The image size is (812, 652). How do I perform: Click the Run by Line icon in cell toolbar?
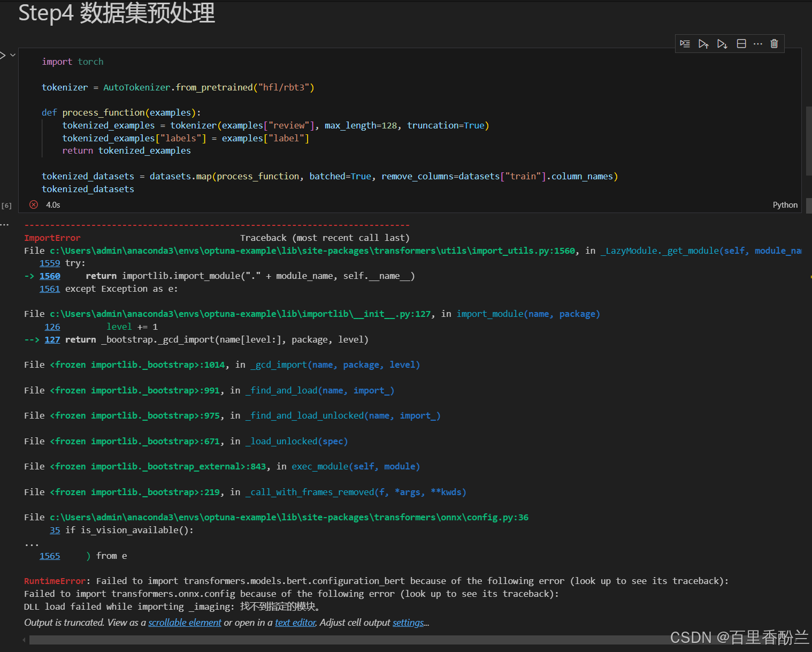685,44
